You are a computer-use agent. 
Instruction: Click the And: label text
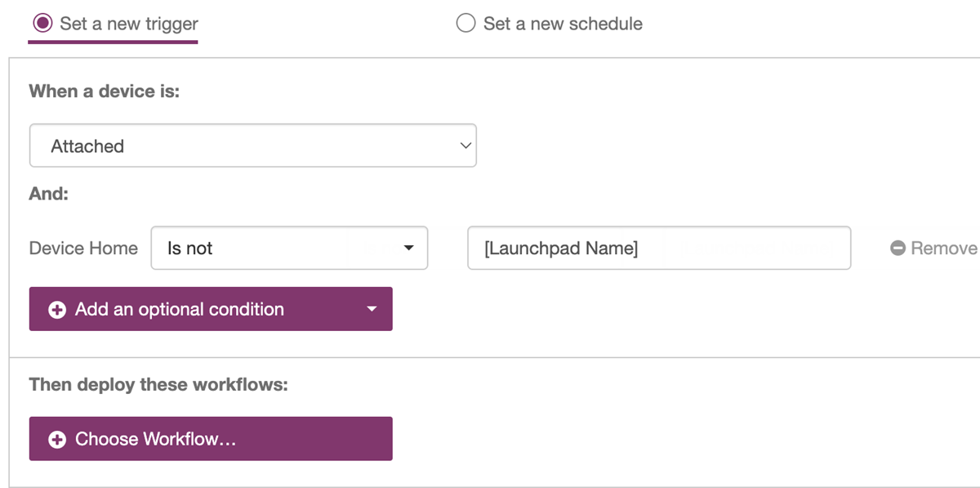click(49, 195)
